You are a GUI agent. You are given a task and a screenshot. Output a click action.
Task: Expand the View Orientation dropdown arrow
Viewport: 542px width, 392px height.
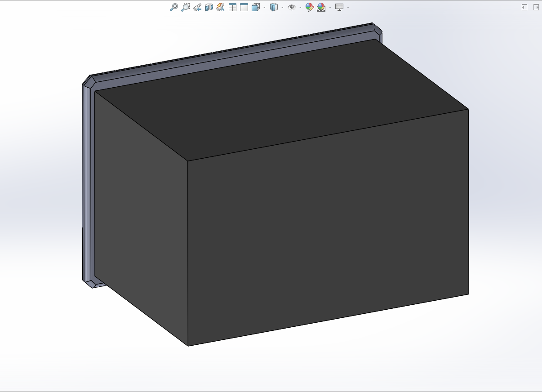(x=264, y=7)
